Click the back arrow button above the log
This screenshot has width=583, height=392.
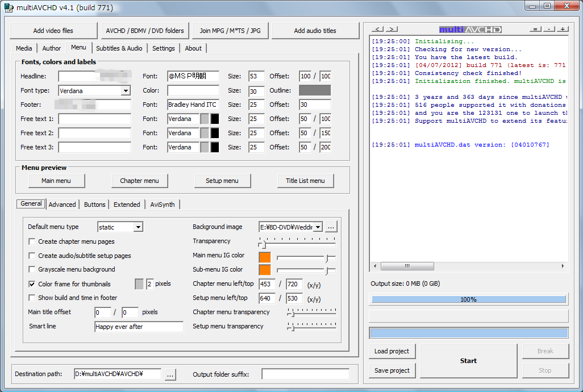click(377, 29)
